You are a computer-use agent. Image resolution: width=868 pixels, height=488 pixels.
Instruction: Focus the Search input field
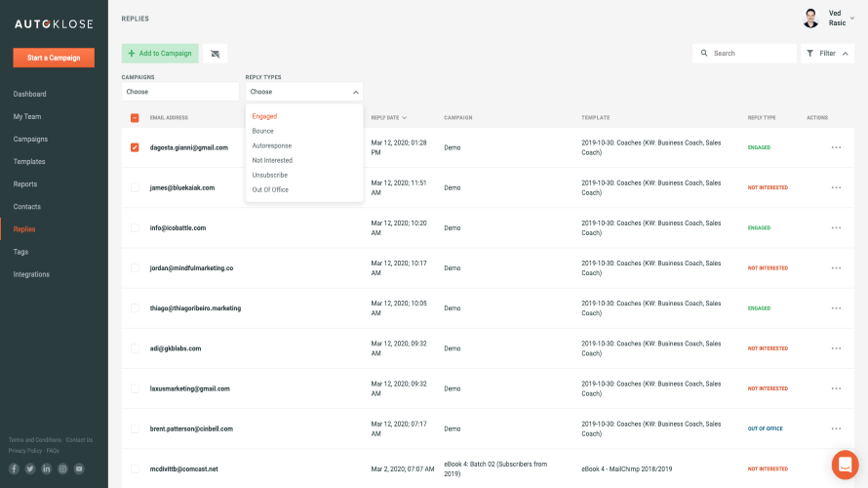click(x=751, y=54)
